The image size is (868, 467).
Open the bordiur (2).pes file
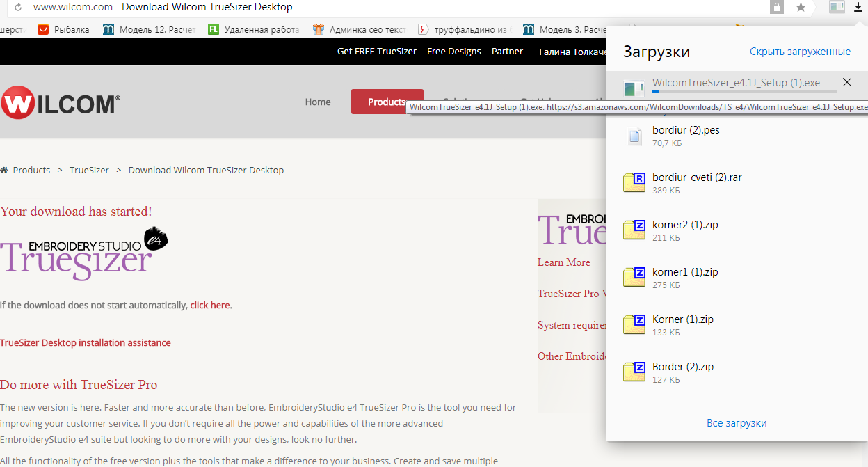pyautogui.click(x=685, y=130)
